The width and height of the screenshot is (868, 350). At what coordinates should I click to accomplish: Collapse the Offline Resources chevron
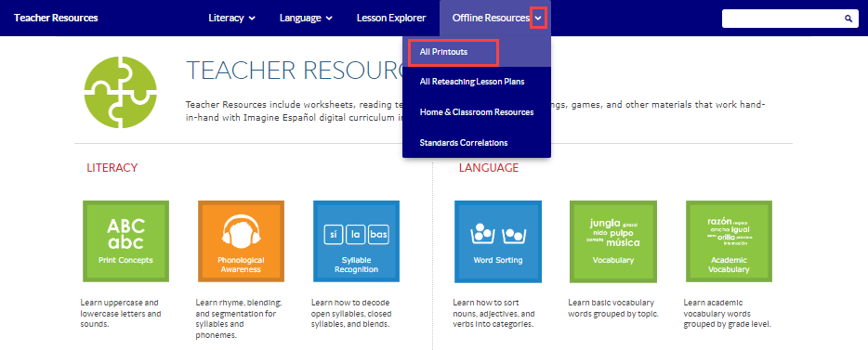[x=539, y=19]
